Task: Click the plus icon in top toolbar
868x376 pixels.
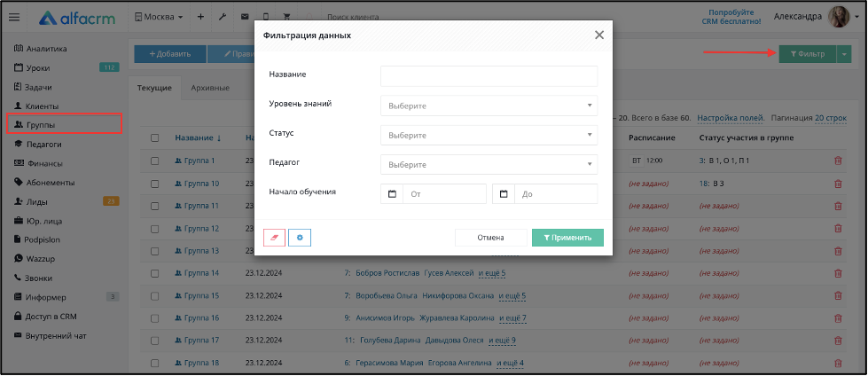Action: (x=200, y=17)
